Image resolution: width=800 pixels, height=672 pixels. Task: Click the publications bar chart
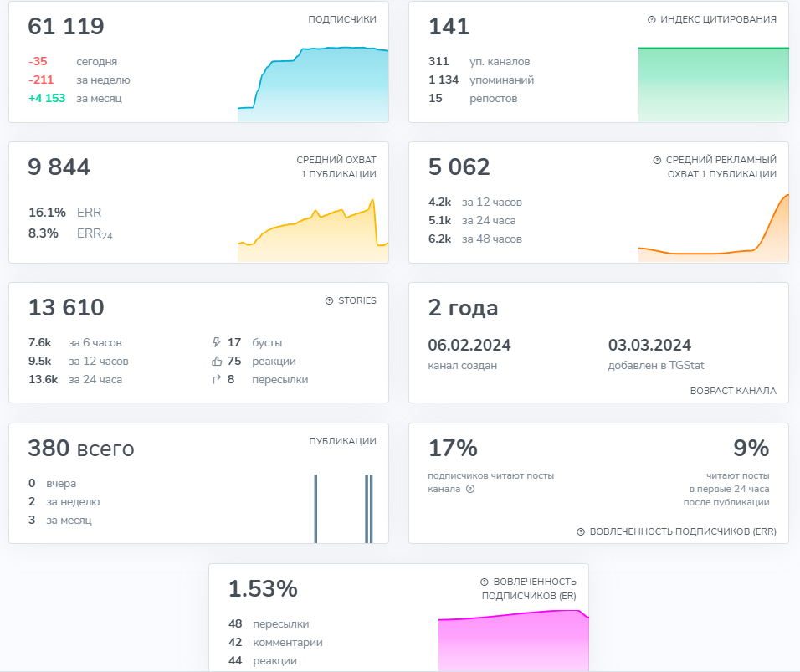(x=343, y=508)
